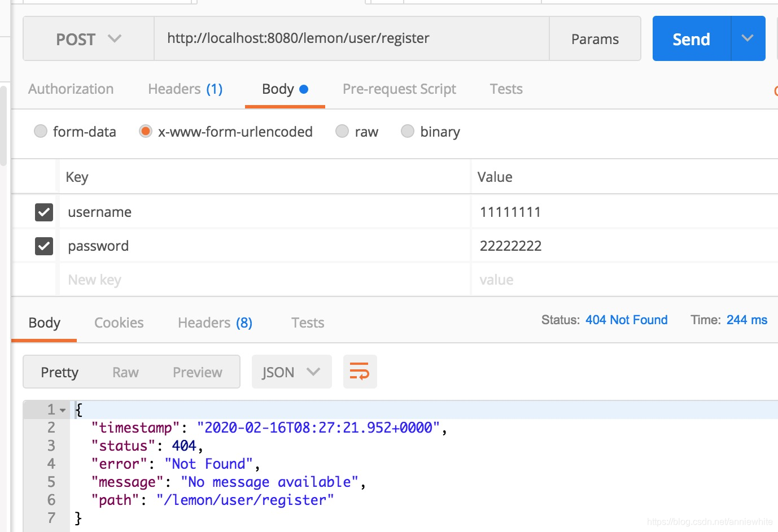This screenshot has width=778, height=532.
Task: Uncheck the password parameter checkbox
Action: coord(44,246)
